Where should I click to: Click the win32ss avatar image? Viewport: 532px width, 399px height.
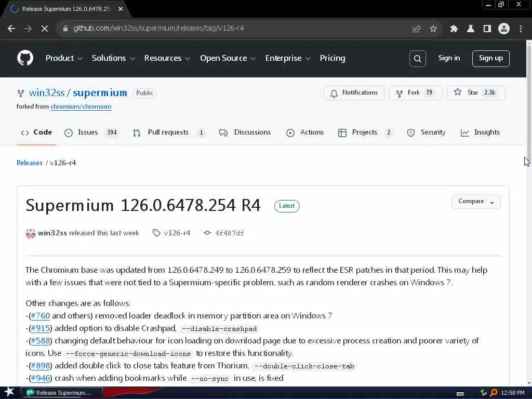pyautogui.click(x=31, y=233)
